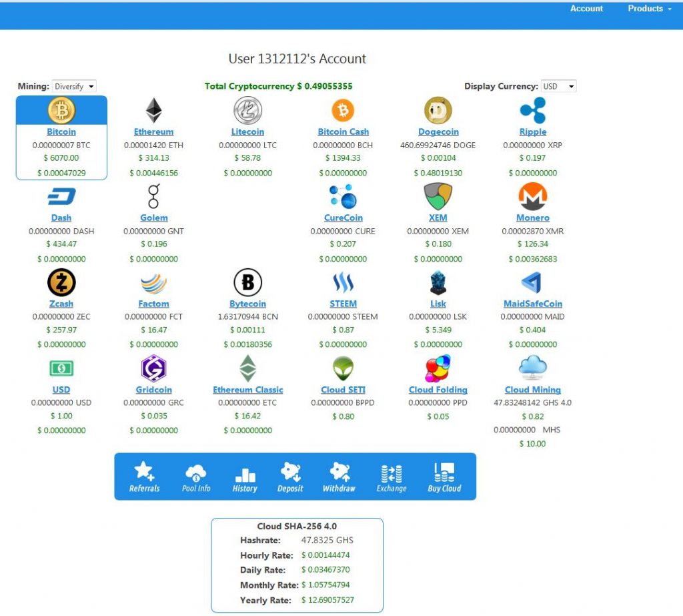The image size is (683, 616).
Task: Open the Cloud Mining link
Action: click(533, 389)
